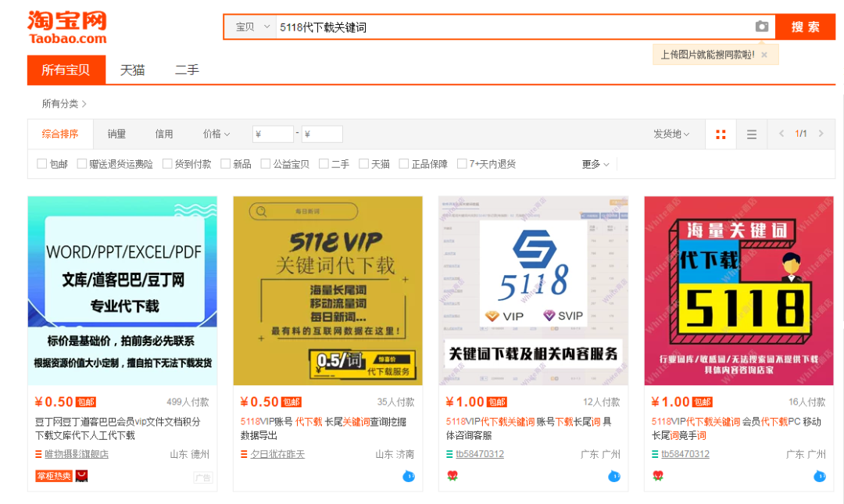844x504 pixels.
Task: Check 赠送退货运费险 filter
Action: click(82, 163)
